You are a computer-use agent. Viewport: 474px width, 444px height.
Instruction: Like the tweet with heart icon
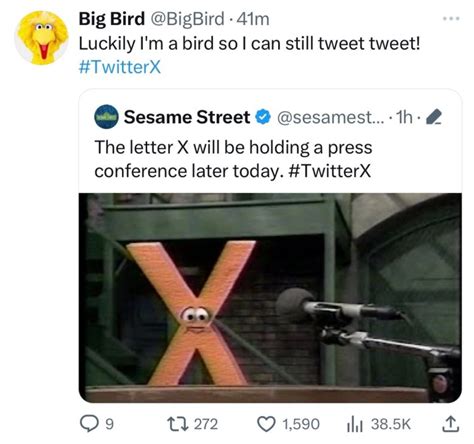266,424
